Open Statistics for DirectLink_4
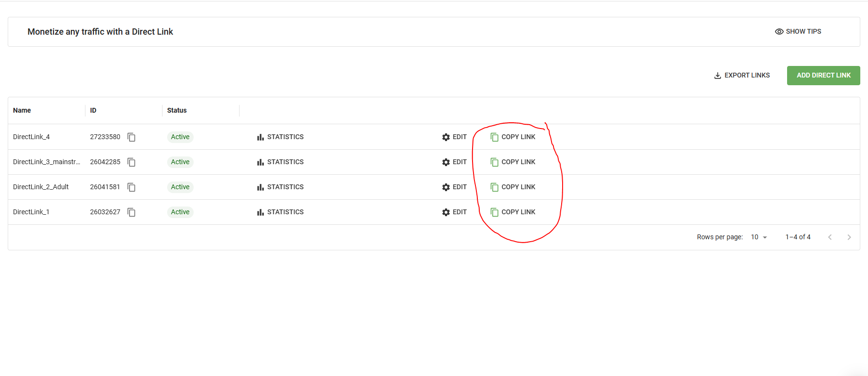 click(x=280, y=137)
